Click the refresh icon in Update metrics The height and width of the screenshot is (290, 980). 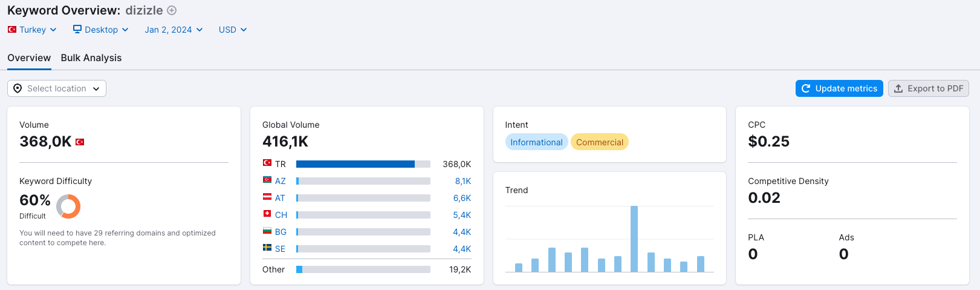pyautogui.click(x=806, y=88)
